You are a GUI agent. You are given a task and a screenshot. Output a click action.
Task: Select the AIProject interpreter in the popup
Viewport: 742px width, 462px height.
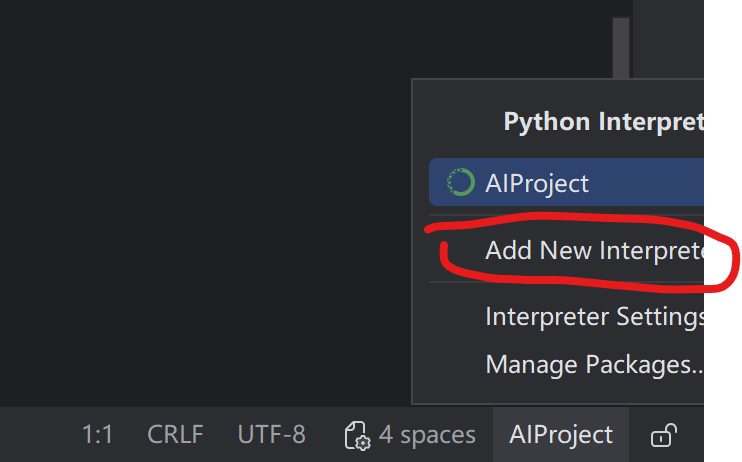tap(566, 182)
